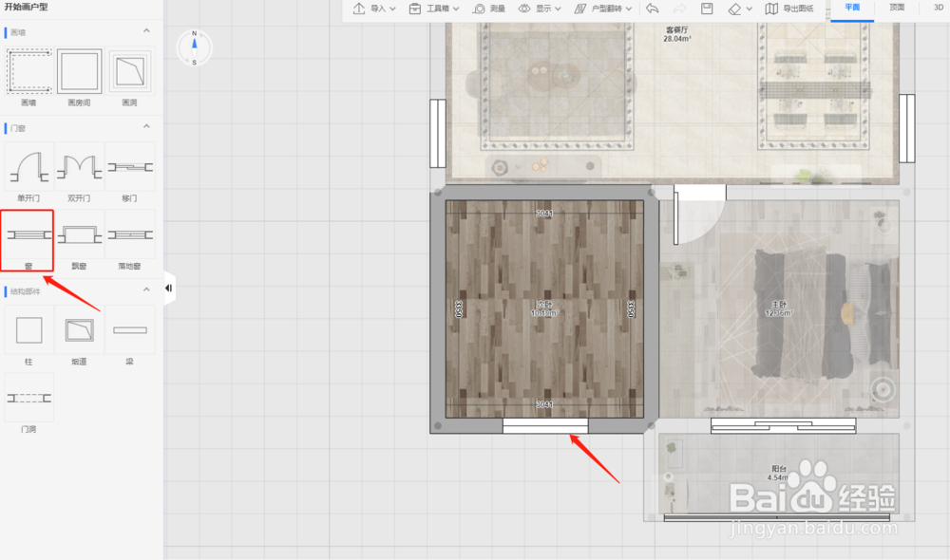The image size is (950, 560).
Task: Select the 主卧 room label
Action: point(779,308)
